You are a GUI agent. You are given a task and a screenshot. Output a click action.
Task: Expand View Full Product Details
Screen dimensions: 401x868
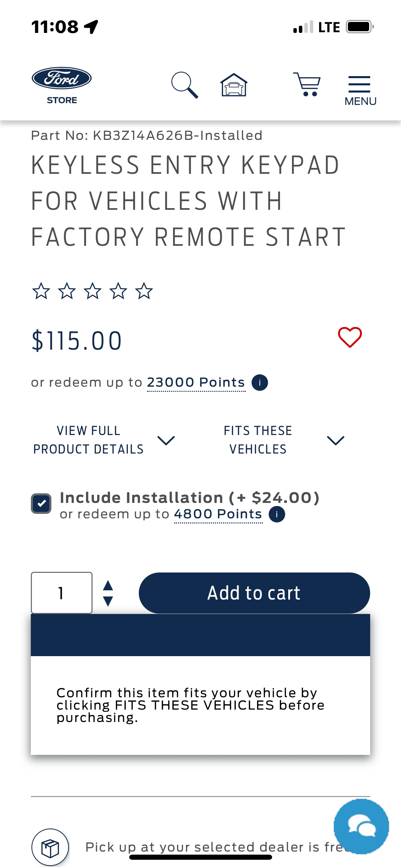click(x=104, y=440)
